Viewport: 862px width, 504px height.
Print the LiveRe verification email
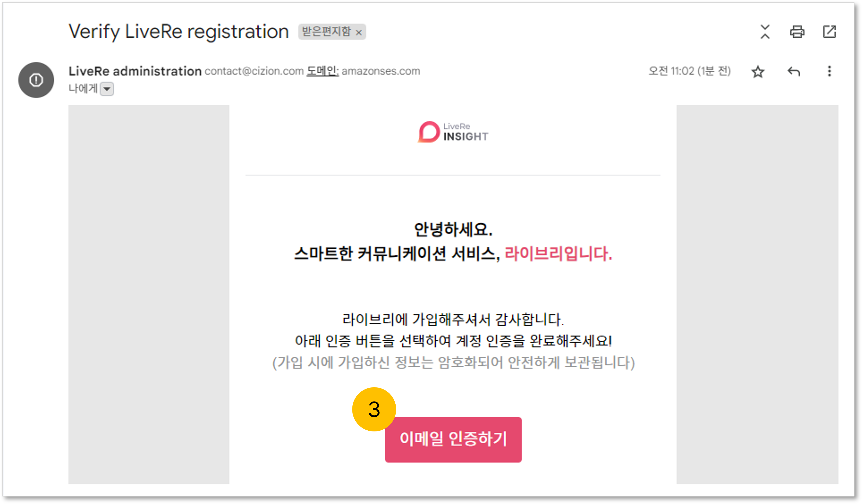click(x=797, y=32)
